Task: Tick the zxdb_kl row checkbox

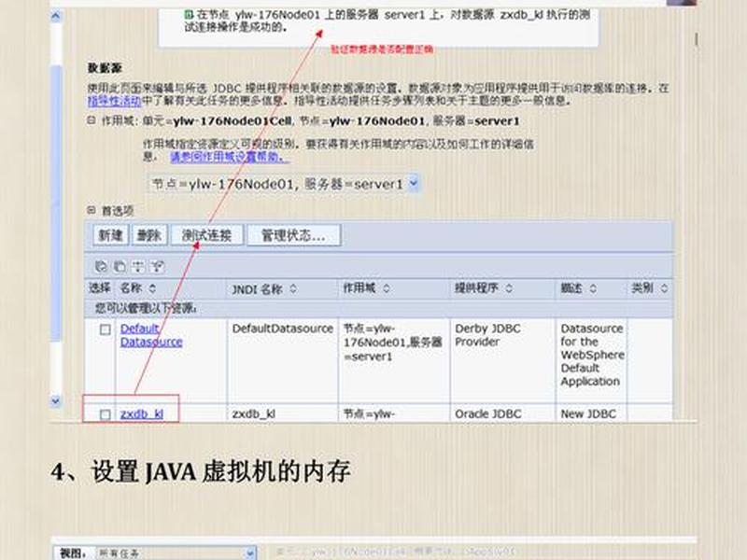Action: coord(106,414)
